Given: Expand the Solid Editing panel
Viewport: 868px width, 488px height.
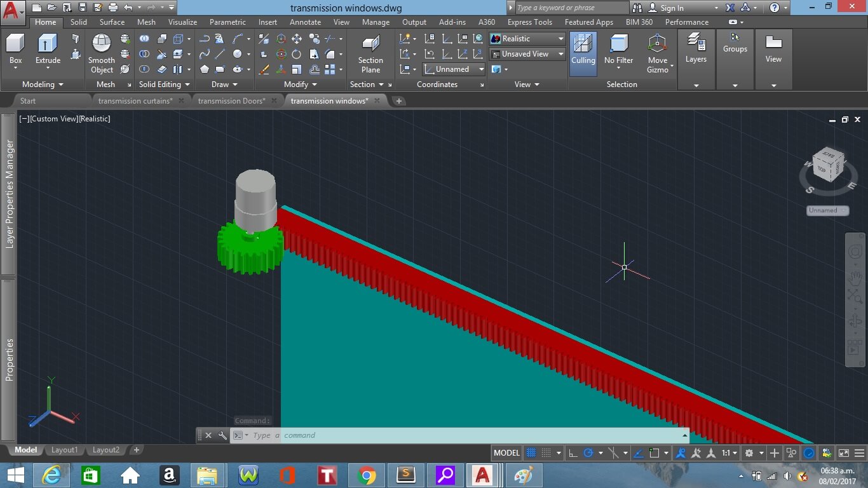Looking at the screenshot, I should (164, 85).
